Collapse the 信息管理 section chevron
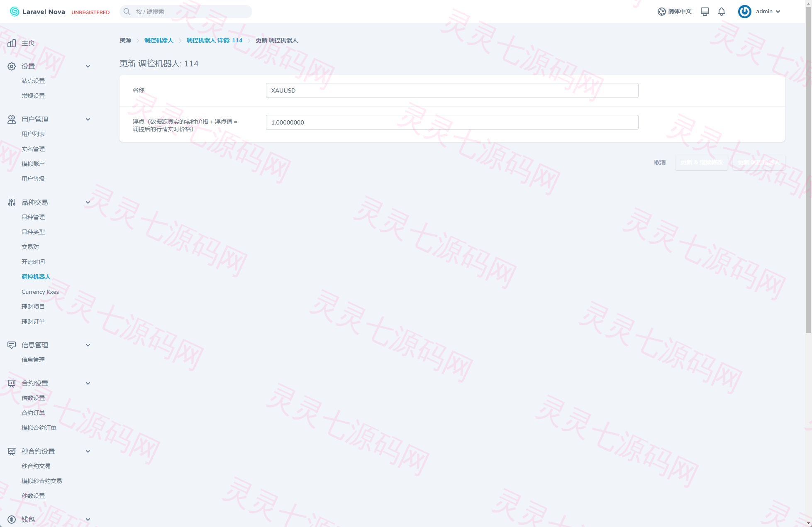The width and height of the screenshot is (812, 527). [88, 345]
